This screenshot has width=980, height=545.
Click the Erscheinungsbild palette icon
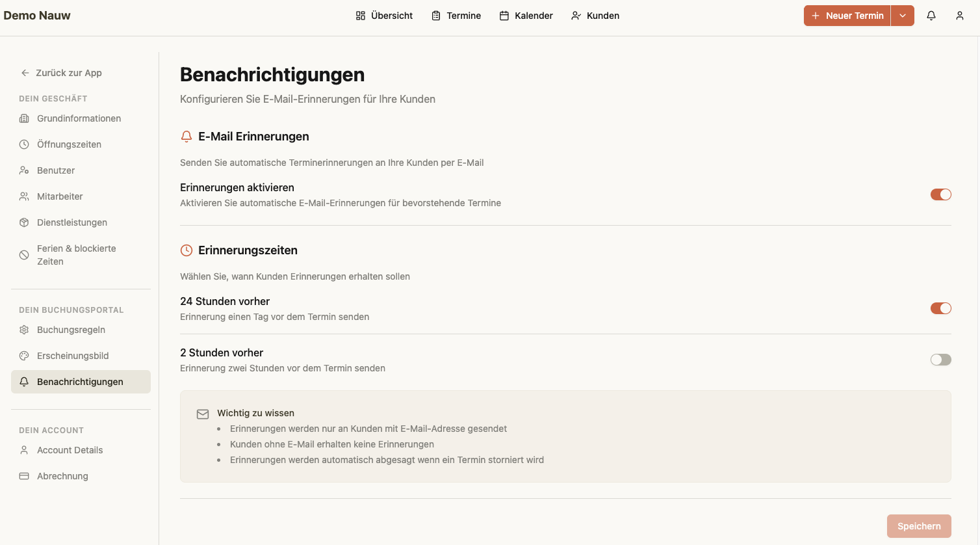24,356
